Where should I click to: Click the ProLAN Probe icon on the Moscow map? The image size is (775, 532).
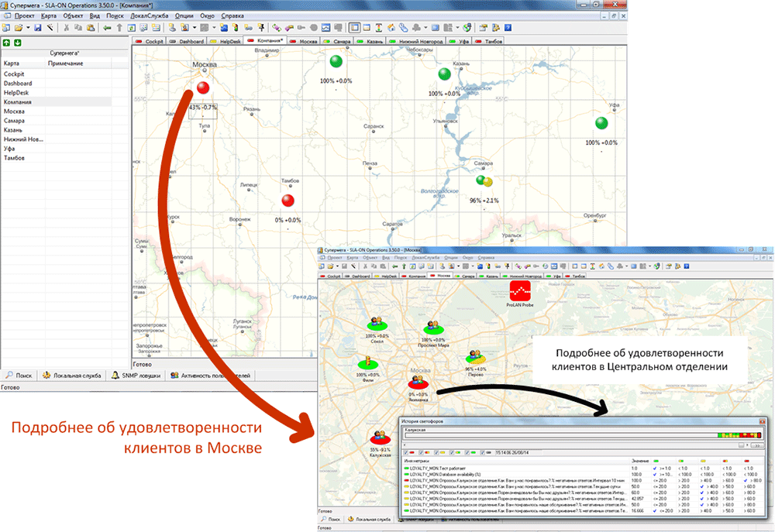(x=521, y=293)
